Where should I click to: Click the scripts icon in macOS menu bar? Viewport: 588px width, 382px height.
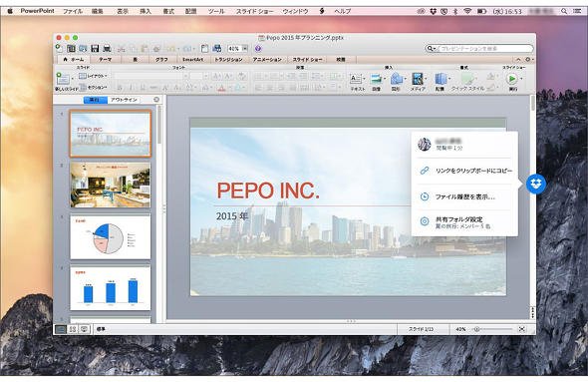322,11
